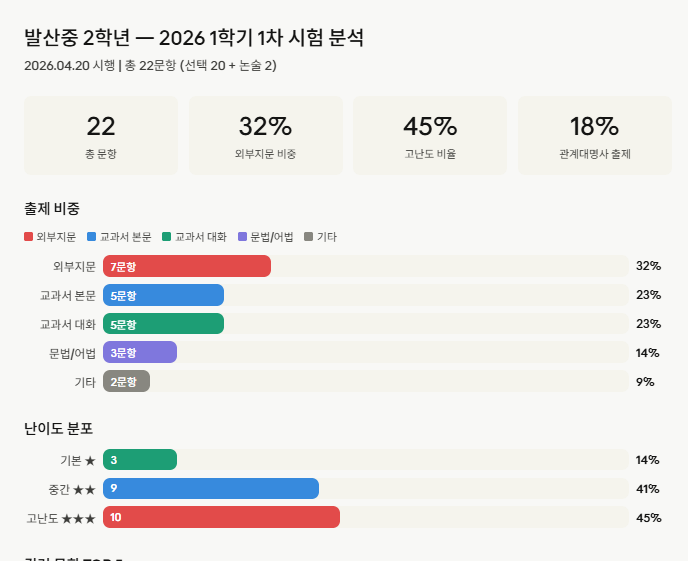Image resolution: width=688 pixels, height=561 pixels.
Task: Toggle the gray 기타 legend item
Action: click(320, 237)
